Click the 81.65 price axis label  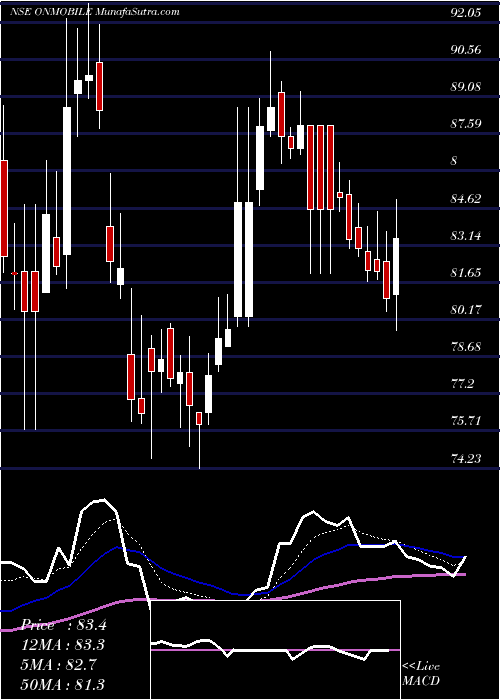[466, 272]
